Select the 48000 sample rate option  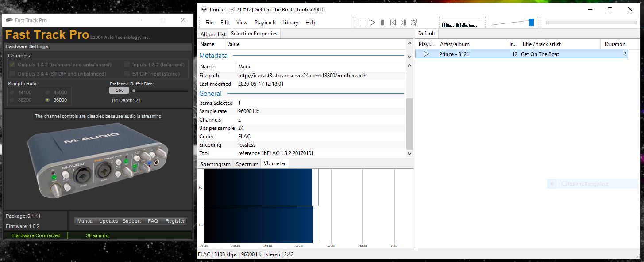point(48,92)
